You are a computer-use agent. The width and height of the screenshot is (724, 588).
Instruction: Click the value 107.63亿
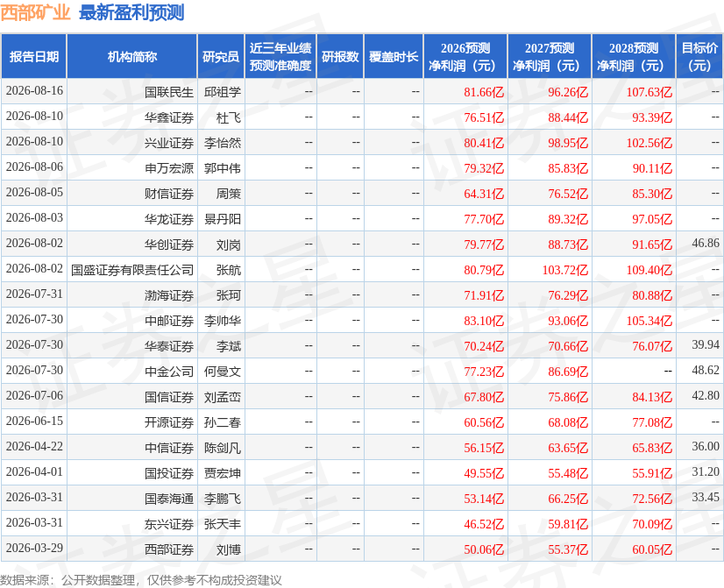point(649,92)
